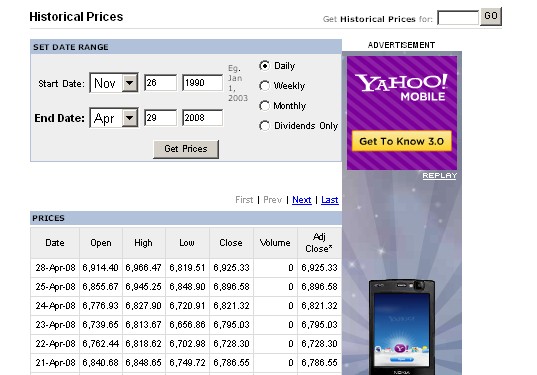The image size is (537, 375).
Task: Click the Volume column header
Action: point(275,243)
